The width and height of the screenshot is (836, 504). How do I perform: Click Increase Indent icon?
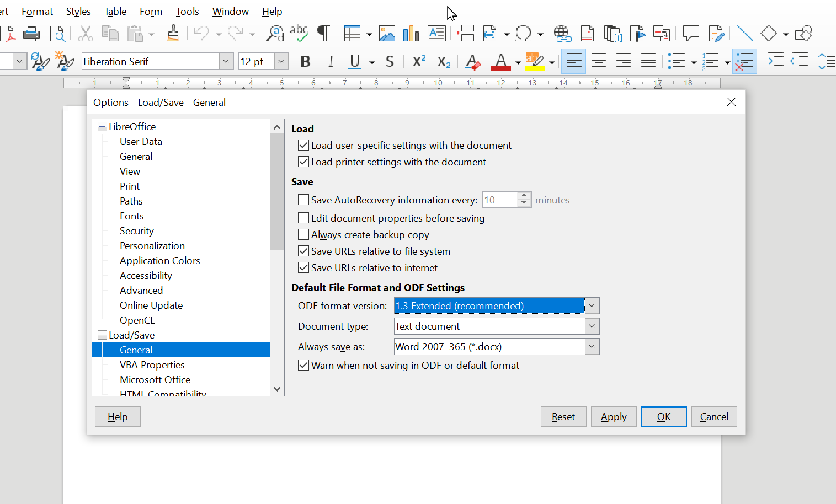pos(775,61)
